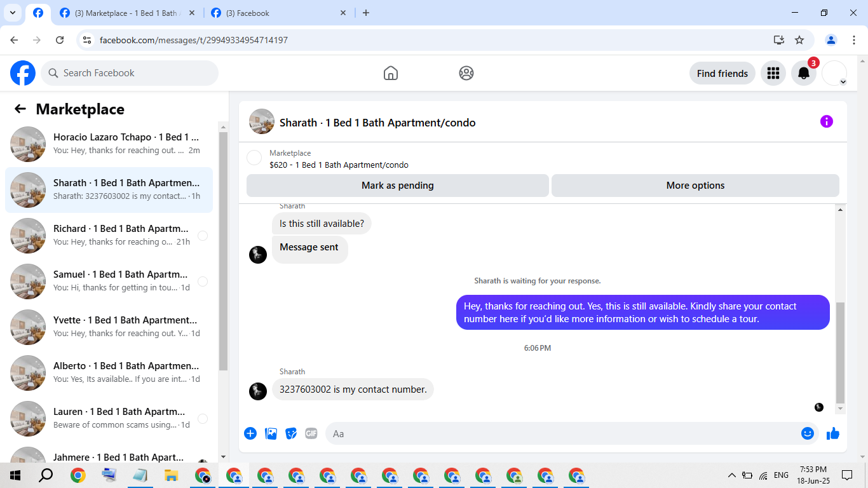The width and height of the screenshot is (868, 488).
Task: Click the Marketplace listing thumbnail circle
Action: (254, 158)
